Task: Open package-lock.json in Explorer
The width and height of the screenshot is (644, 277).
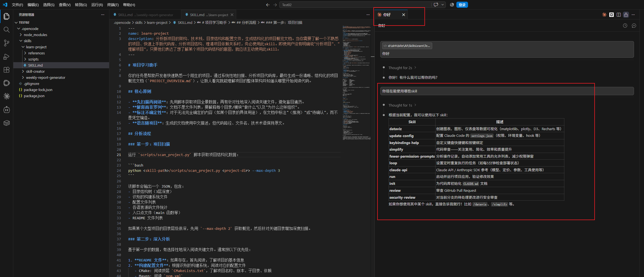Action: (x=61, y=90)
